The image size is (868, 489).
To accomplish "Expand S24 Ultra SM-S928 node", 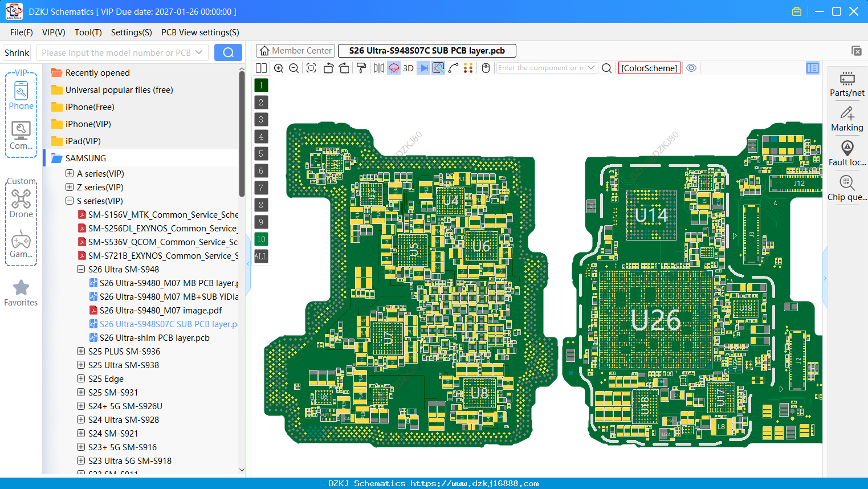I will 81,419.
